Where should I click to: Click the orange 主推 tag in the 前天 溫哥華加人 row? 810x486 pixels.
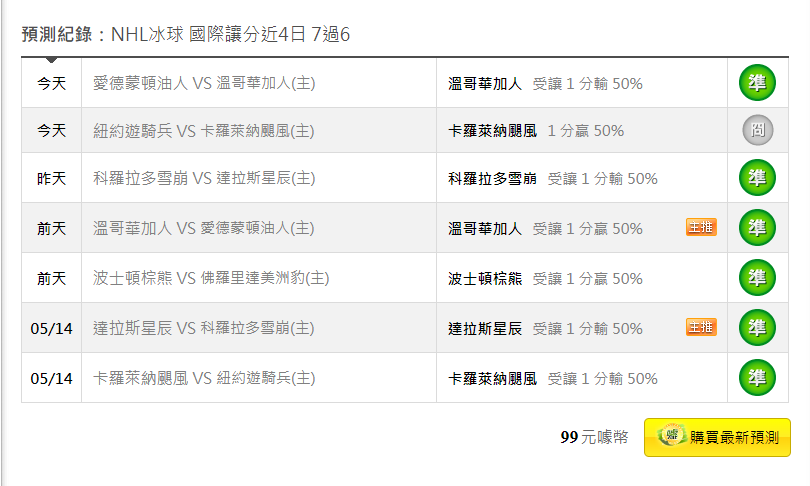(x=701, y=227)
